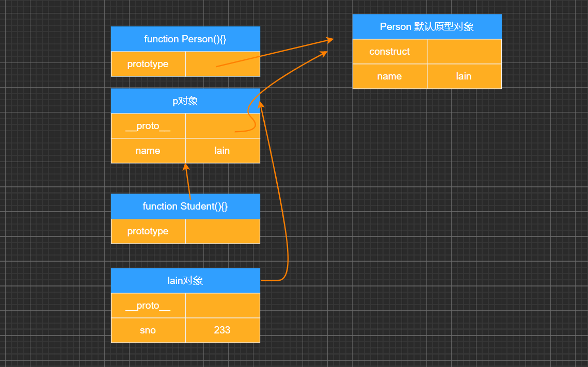Select the name cell inside p对象

[x=148, y=150]
